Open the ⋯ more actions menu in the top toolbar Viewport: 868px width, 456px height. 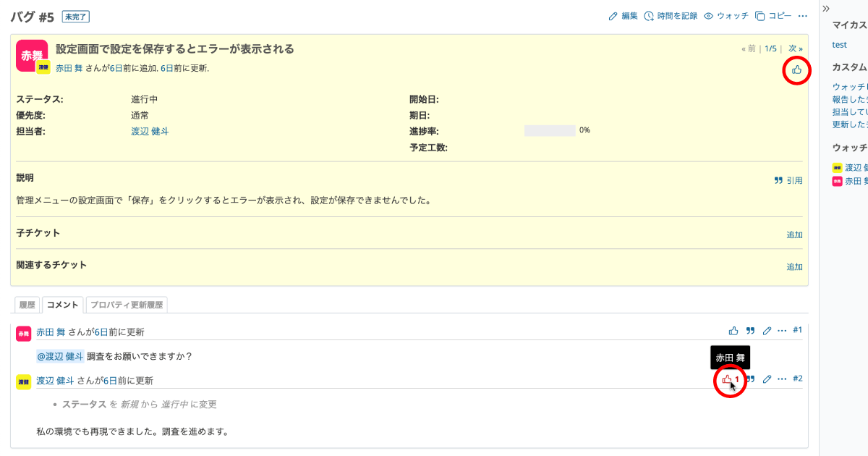coord(802,16)
